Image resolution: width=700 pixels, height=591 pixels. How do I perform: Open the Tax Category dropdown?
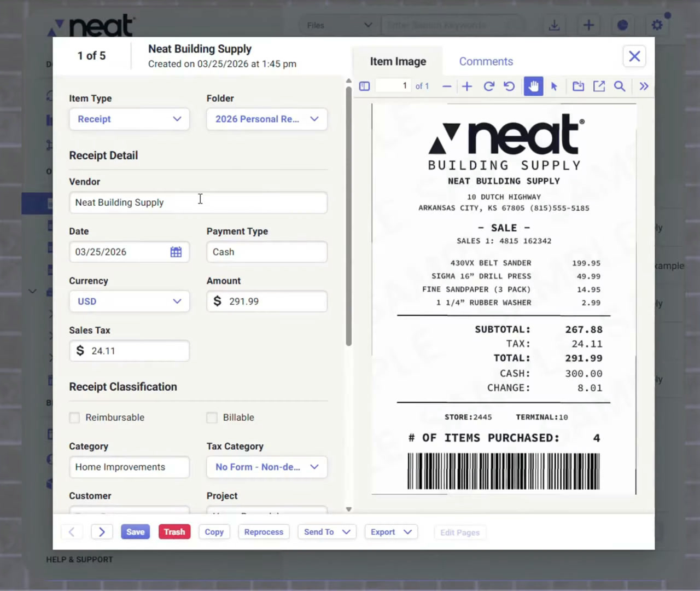[267, 467]
